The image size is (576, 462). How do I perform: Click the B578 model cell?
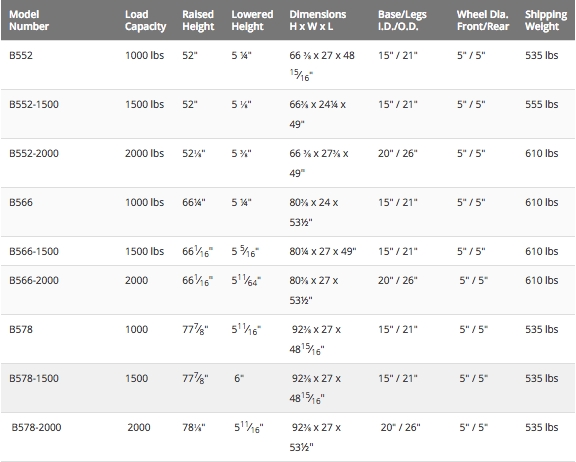[x=21, y=329]
